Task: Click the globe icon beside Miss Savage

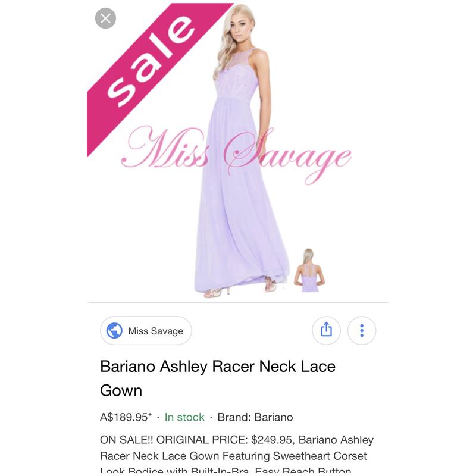Action: pos(114,330)
